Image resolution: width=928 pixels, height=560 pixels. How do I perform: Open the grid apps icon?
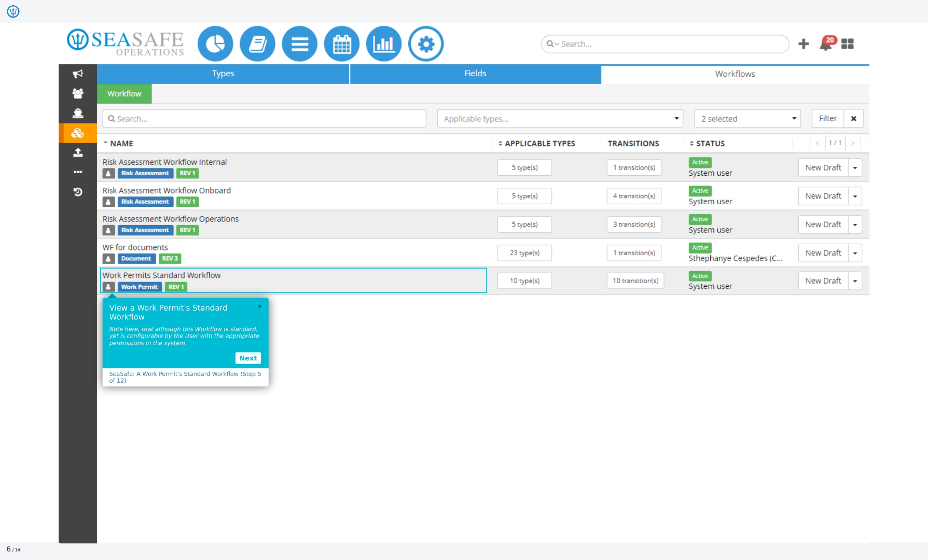point(848,44)
